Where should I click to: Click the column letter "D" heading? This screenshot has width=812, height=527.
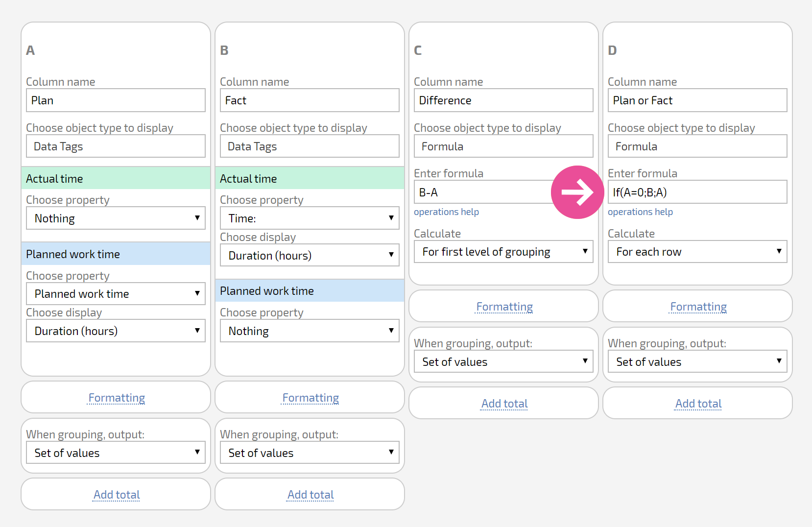point(612,50)
